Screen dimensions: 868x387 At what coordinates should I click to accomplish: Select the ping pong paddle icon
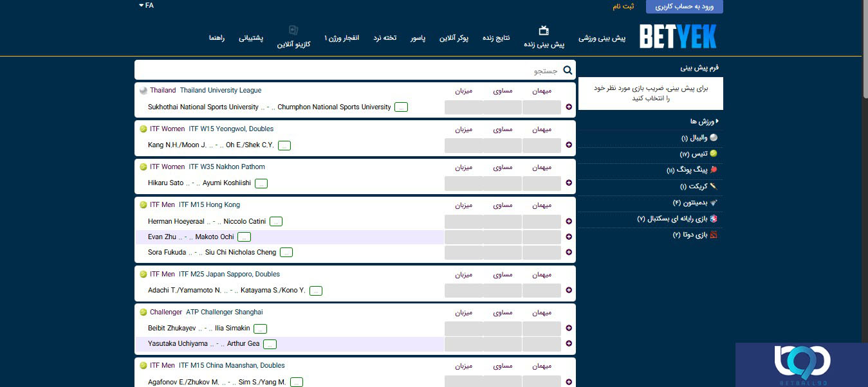713,170
